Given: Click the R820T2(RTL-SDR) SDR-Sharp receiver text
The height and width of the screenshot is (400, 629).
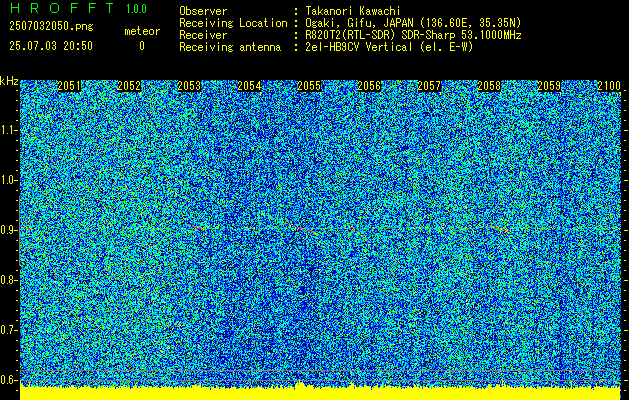Looking at the screenshot, I should click(x=413, y=35).
